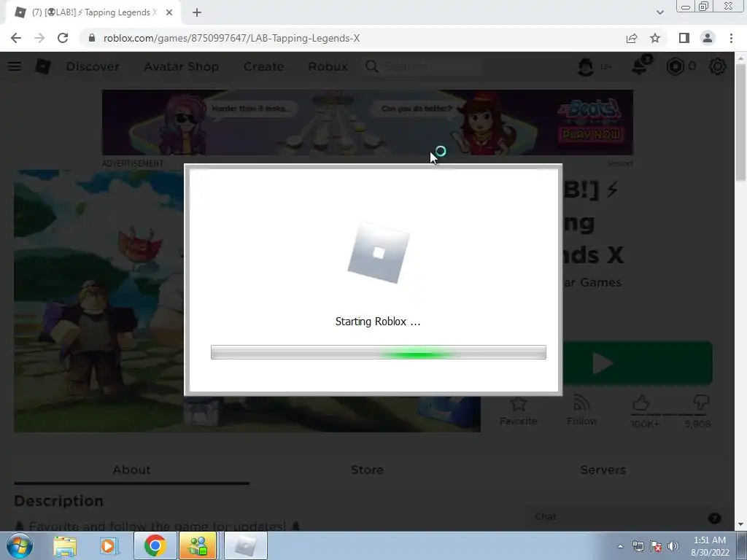The width and height of the screenshot is (747, 560).
Task: Click the Starting Roblox progress bar
Action: (x=379, y=352)
